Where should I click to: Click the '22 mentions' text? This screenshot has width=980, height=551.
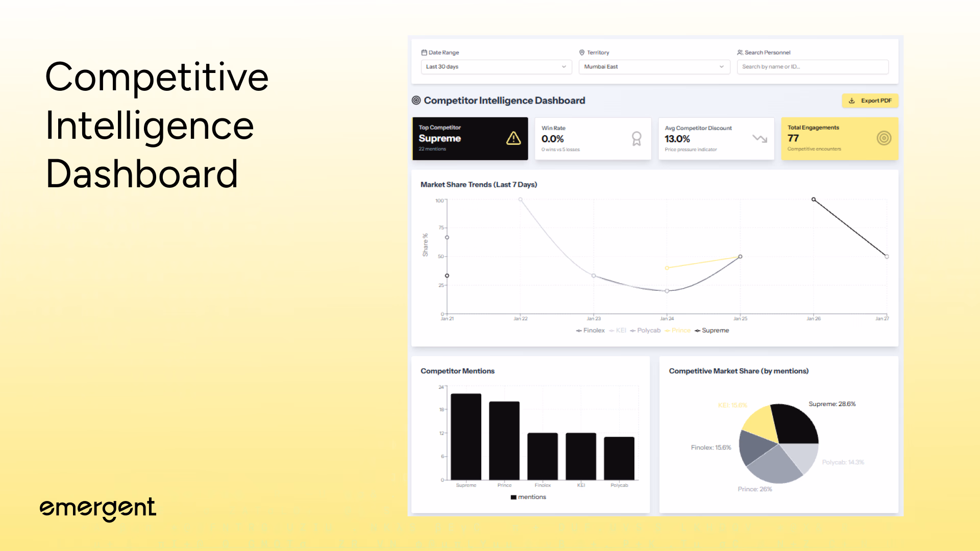pyautogui.click(x=432, y=149)
